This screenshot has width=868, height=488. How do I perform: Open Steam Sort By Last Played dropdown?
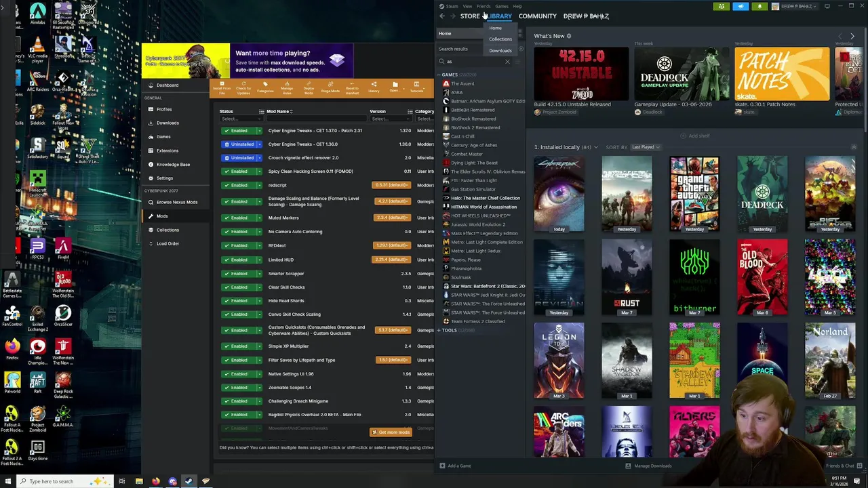click(x=646, y=147)
